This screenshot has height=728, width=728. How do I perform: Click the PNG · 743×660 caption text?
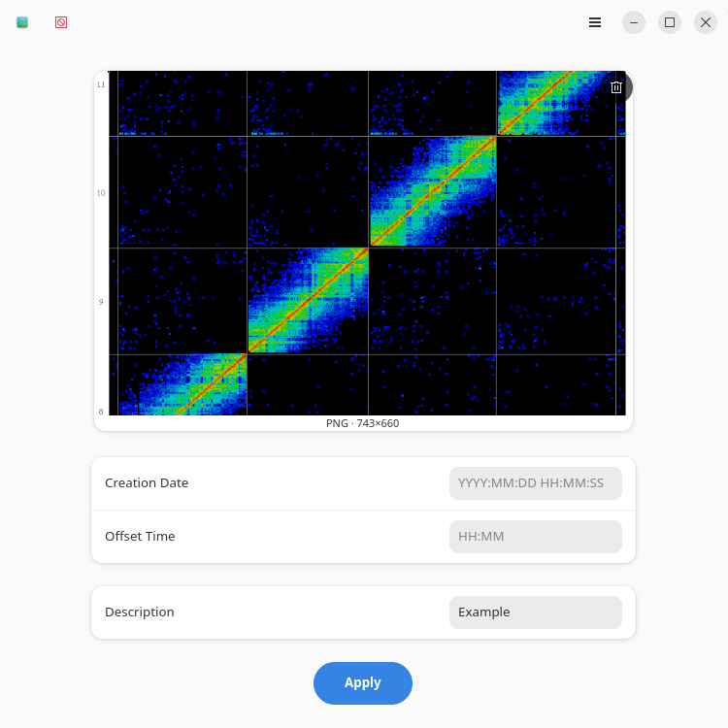(x=363, y=423)
